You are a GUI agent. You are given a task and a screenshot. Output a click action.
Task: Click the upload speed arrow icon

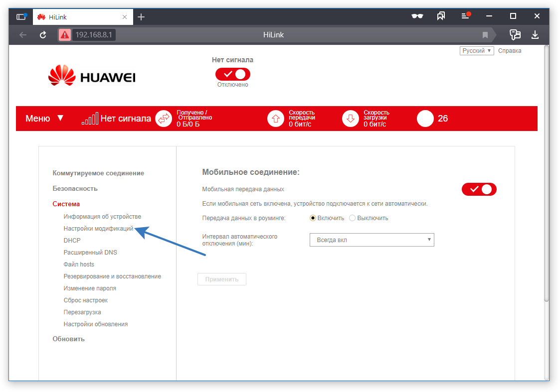tap(276, 119)
